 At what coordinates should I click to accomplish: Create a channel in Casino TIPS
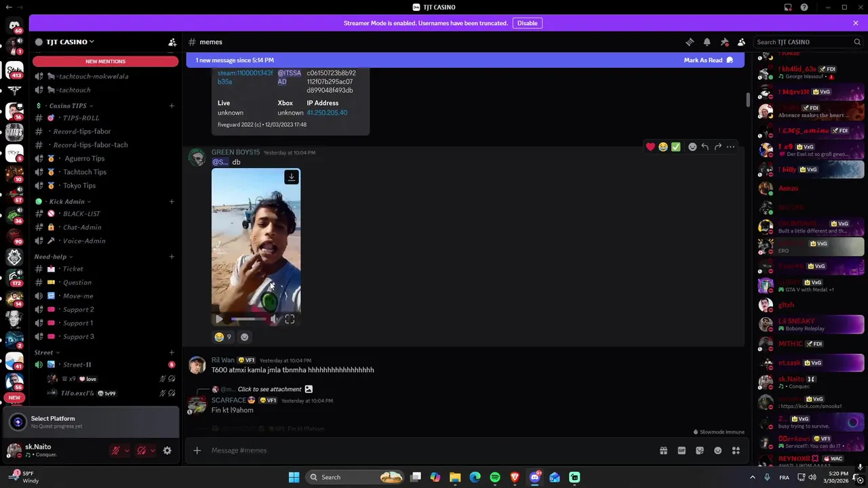(172, 106)
